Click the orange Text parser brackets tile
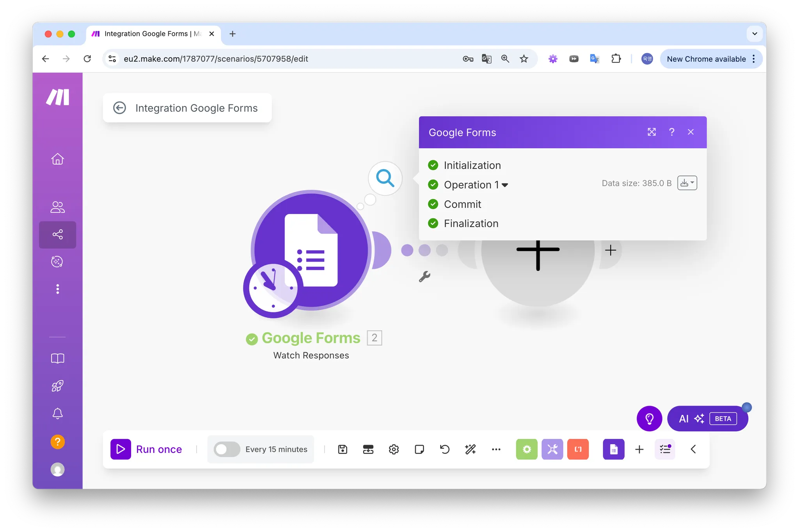799x532 pixels. [578, 449]
